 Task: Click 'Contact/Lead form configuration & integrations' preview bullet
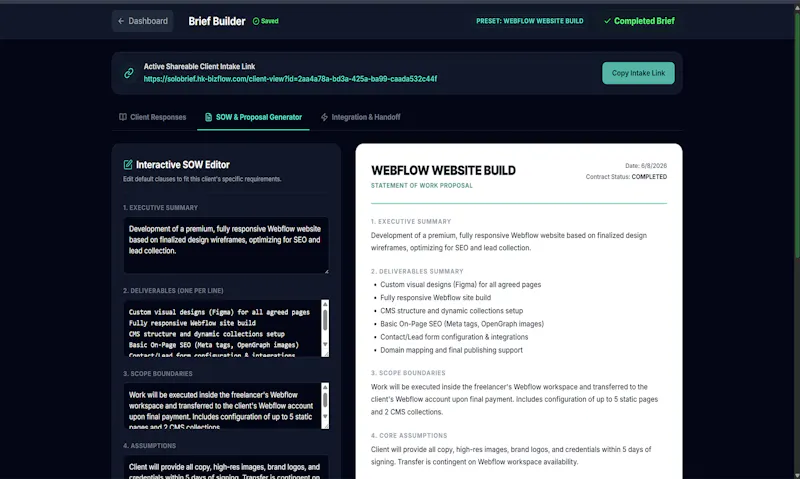454,337
